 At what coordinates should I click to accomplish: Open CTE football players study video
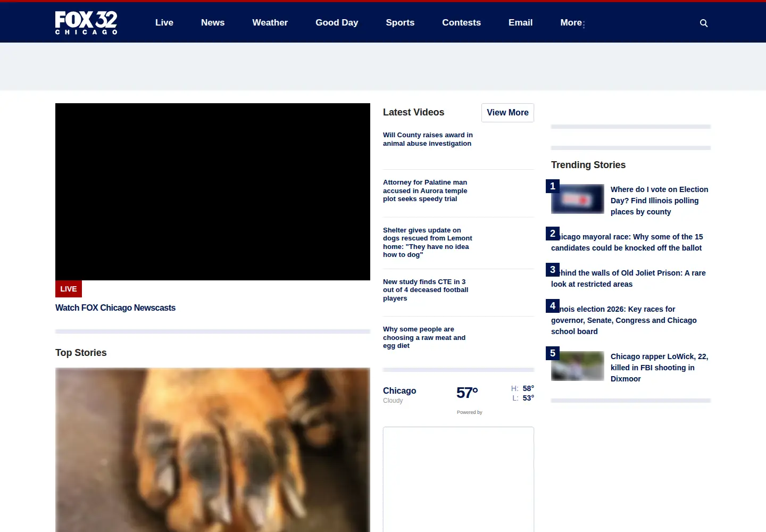[426, 290]
